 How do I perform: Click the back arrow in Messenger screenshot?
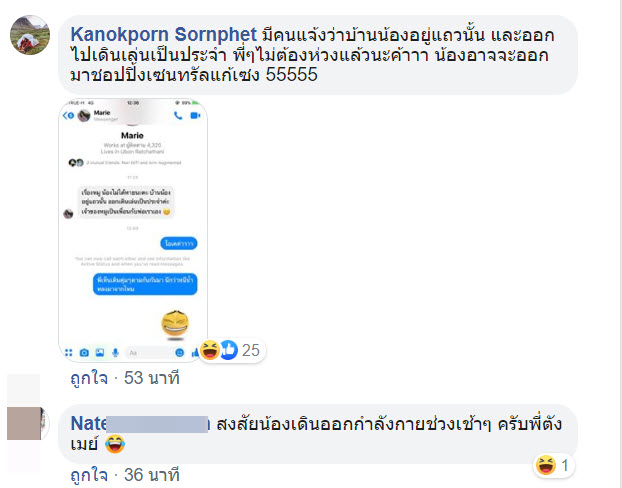(68, 115)
